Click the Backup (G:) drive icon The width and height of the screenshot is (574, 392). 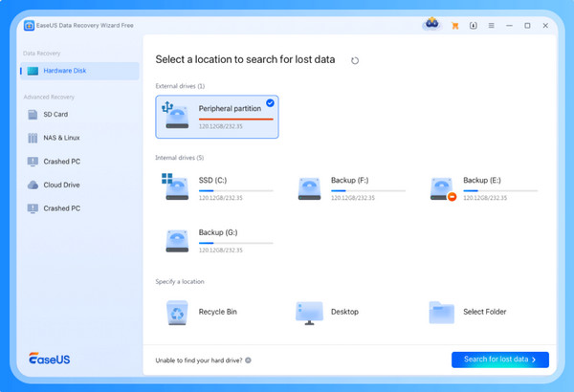point(177,241)
